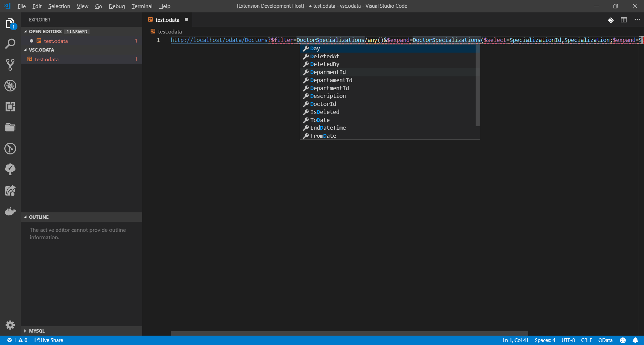The width and height of the screenshot is (644, 345).
Task: Click the feedback smiley in status bar
Action: (x=623, y=340)
